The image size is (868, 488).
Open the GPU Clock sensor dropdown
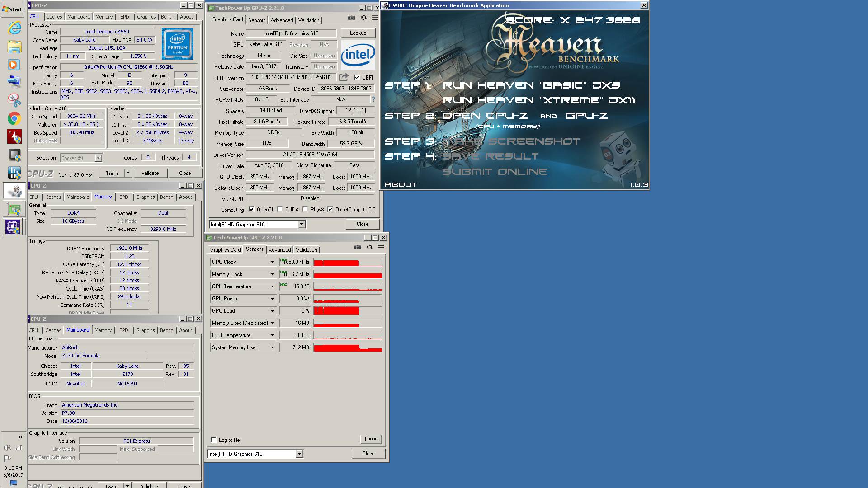(272, 262)
